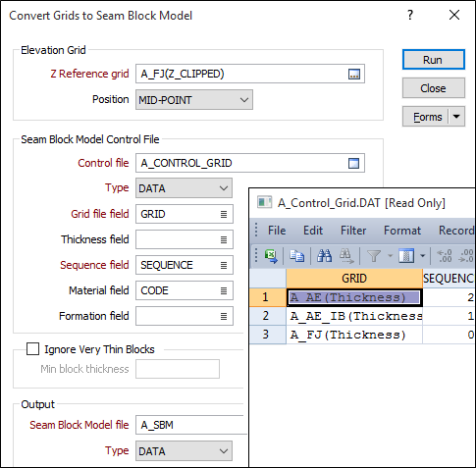
Task: Click the Find binoculars icon
Action: coord(324,256)
